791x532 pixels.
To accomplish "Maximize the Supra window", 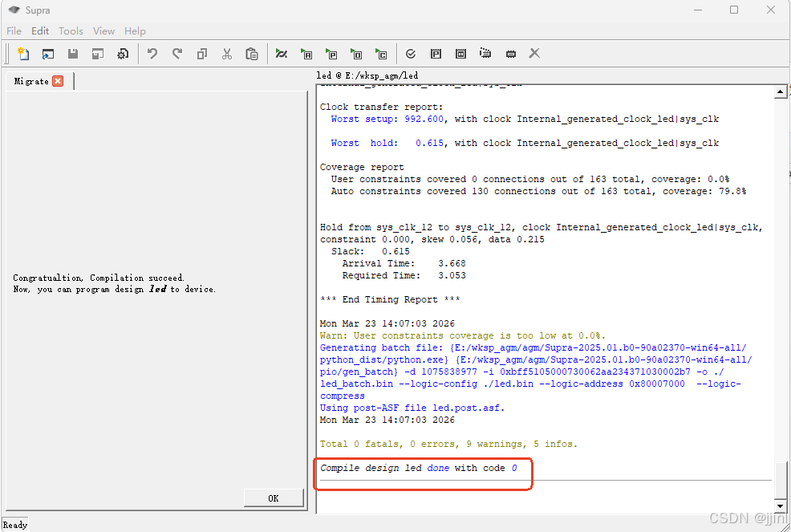I will [734, 10].
